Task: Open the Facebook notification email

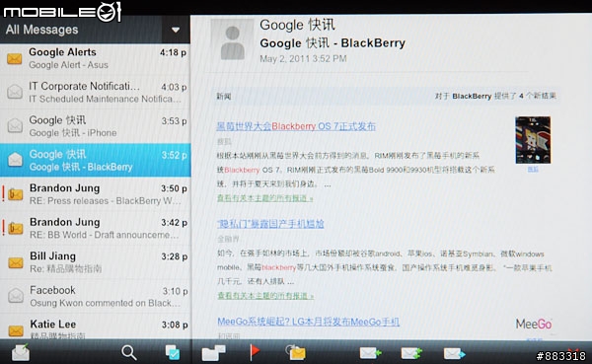Action: click(x=95, y=296)
